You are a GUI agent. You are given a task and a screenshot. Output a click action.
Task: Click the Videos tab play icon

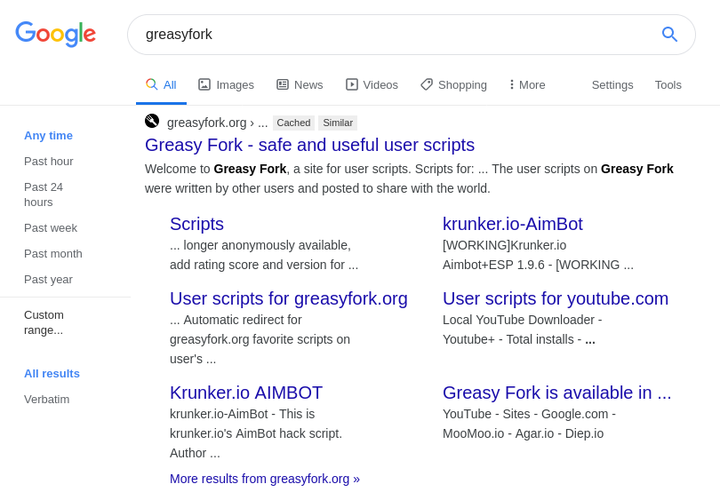[x=352, y=84]
